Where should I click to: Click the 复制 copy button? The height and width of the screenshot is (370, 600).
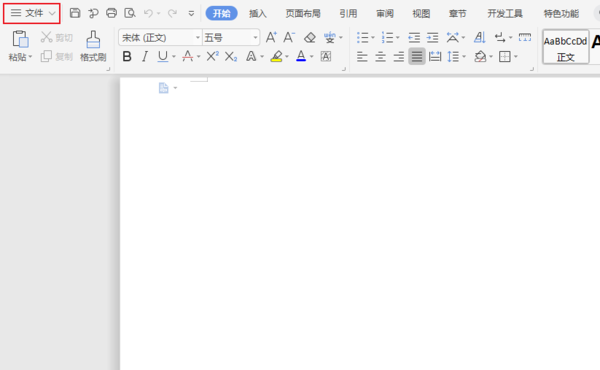click(x=57, y=57)
